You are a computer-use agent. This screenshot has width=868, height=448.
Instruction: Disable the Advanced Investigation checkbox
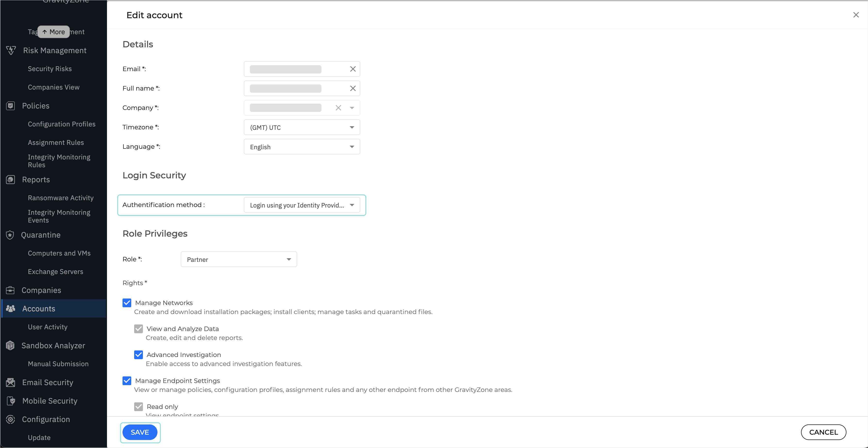pos(139,355)
